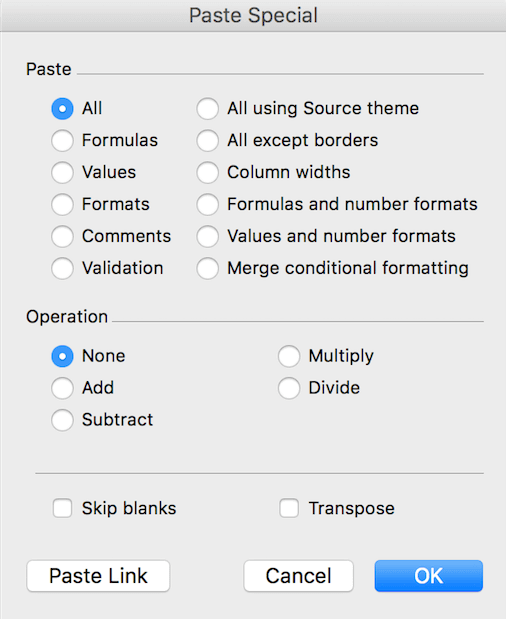Click the Paste Link button

[x=98, y=576]
